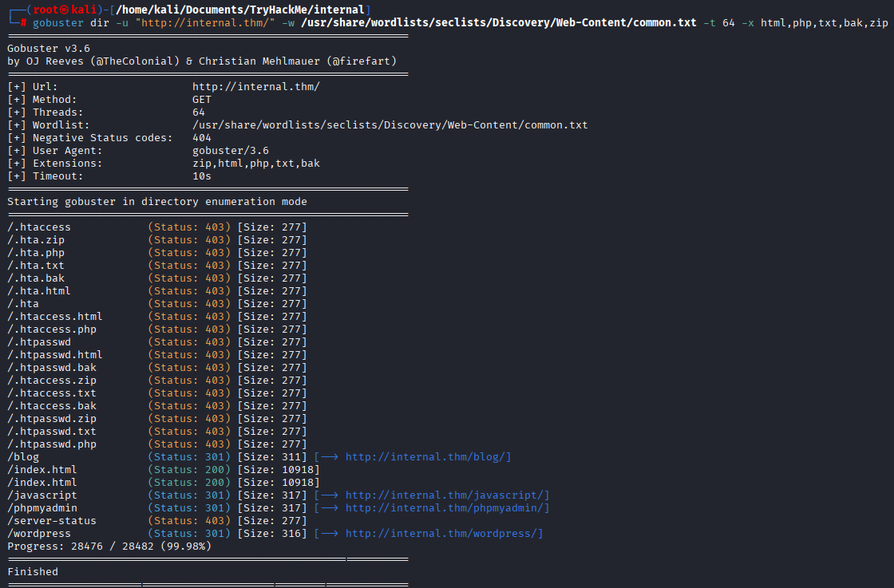Click the /.htpasswd.html result path
This screenshot has width=894, height=588.
tap(55, 354)
